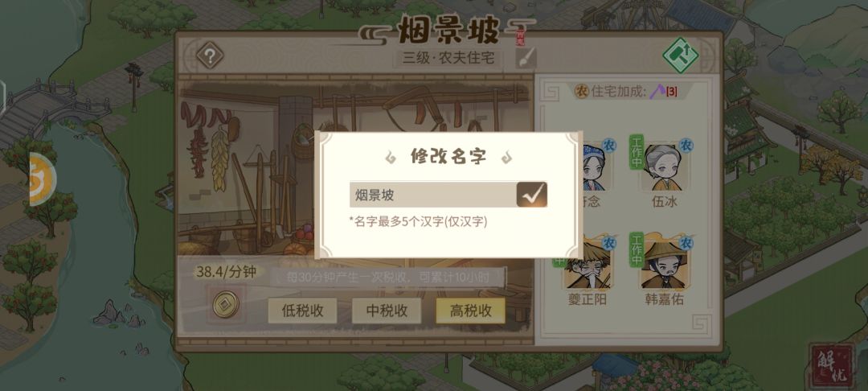Select resident 伍冰 portrait
Viewport: 868px width, 391px height.
coord(662,167)
